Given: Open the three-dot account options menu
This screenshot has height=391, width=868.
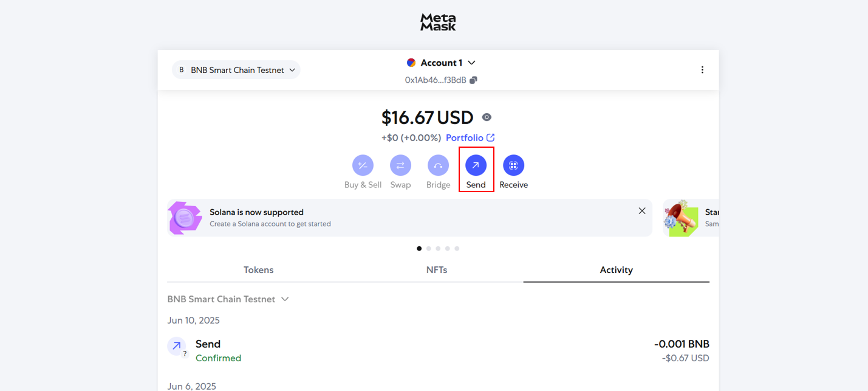Looking at the screenshot, I should coord(702,70).
